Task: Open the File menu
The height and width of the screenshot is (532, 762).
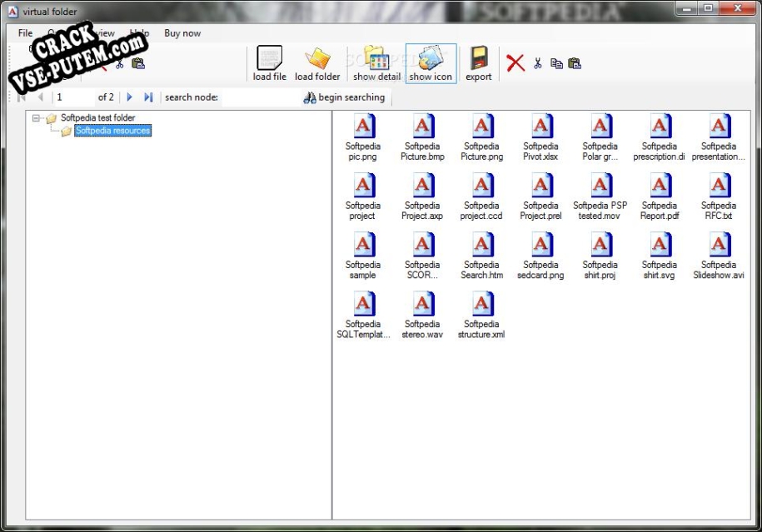Action: [x=25, y=33]
